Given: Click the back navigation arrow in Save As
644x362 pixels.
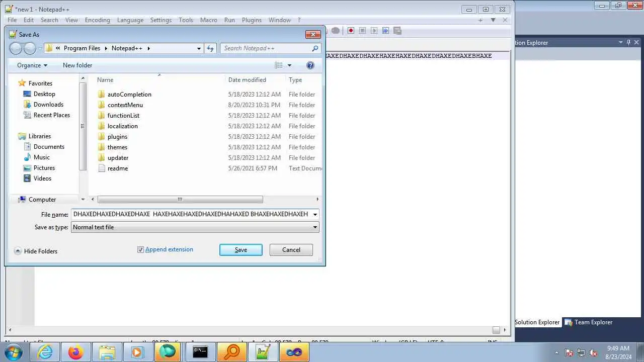Looking at the screenshot, I should click(16, 48).
